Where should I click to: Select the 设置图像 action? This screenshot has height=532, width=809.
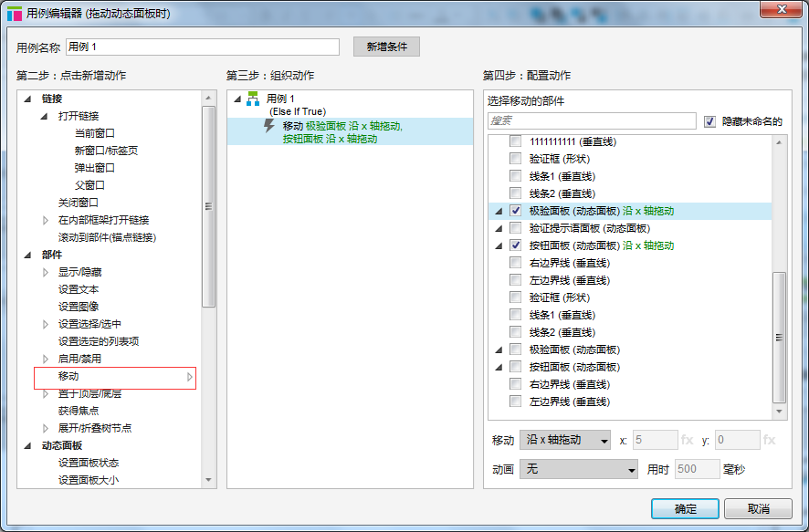78,307
